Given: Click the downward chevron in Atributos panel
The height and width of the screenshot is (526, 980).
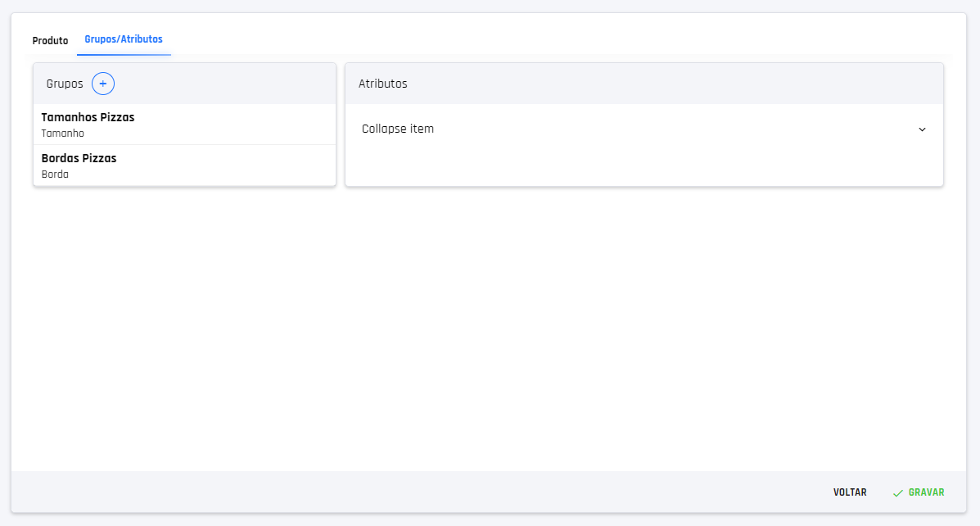Looking at the screenshot, I should pyautogui.click(x=922, y=129).
